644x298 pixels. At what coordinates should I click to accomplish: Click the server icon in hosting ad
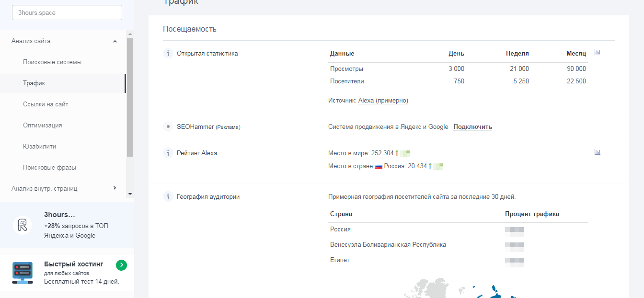pyautogui.click(x=23, y=273)
